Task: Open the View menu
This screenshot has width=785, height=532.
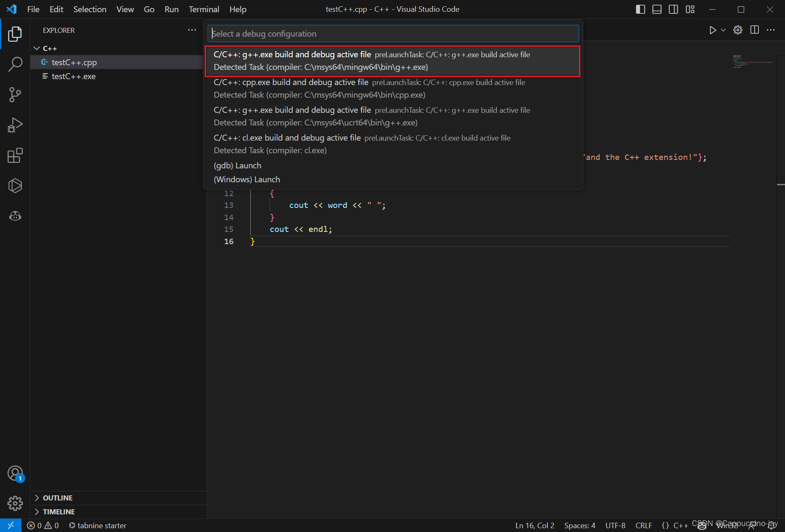Action: click(125, 9)
